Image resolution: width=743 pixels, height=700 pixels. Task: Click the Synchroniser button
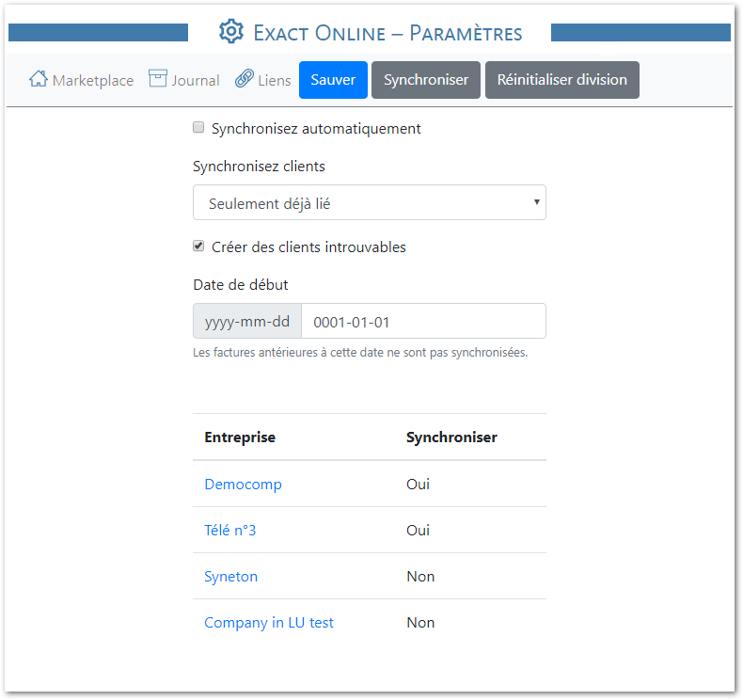point(426,80)
